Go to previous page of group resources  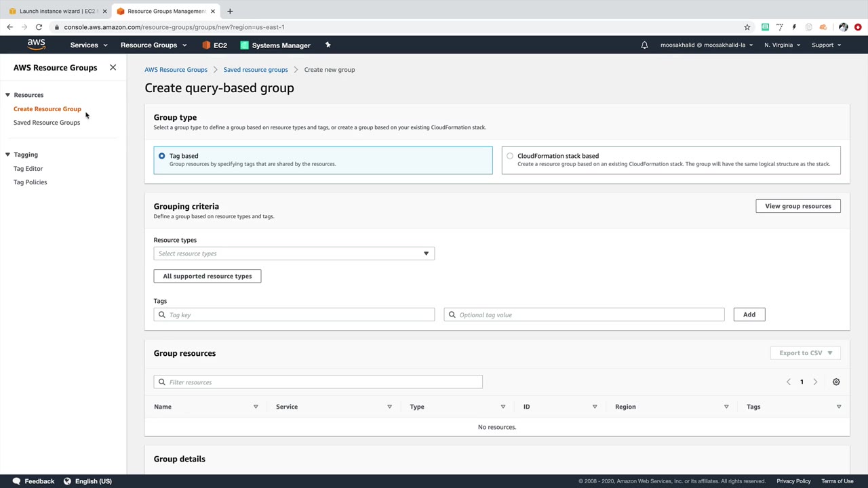(x=788, y=382)
